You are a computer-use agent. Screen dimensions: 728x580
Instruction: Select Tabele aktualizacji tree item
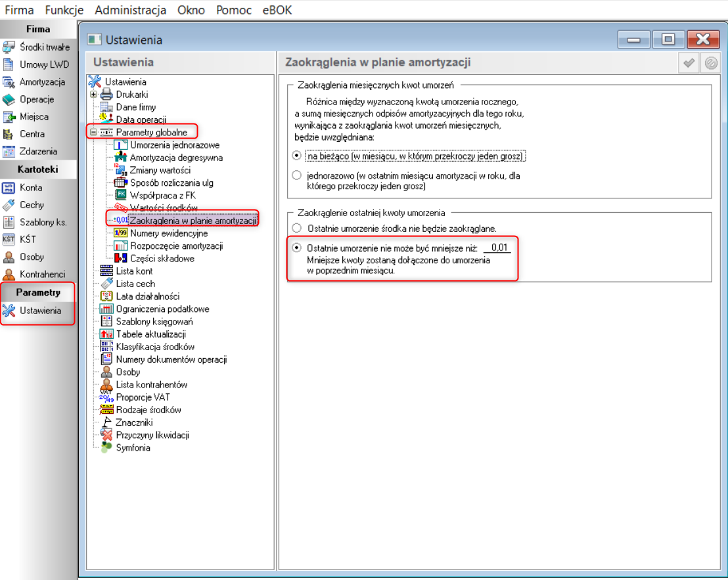[x=151, y=334]
